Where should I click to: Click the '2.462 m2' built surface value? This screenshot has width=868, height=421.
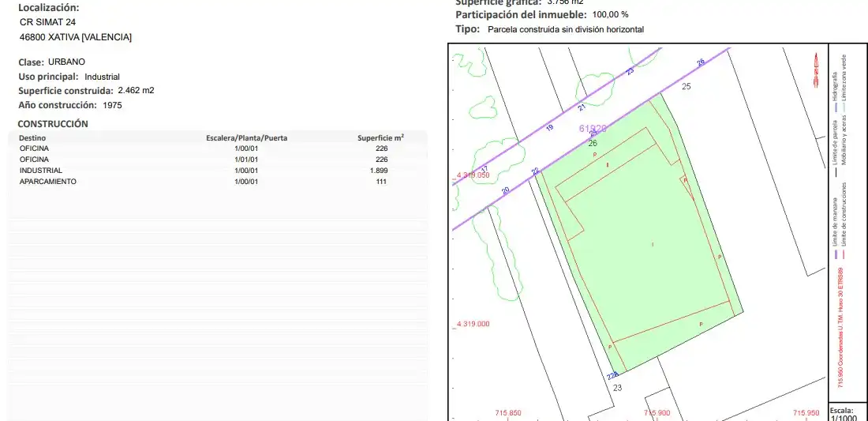pyautogui.click(x=137, y=90)
